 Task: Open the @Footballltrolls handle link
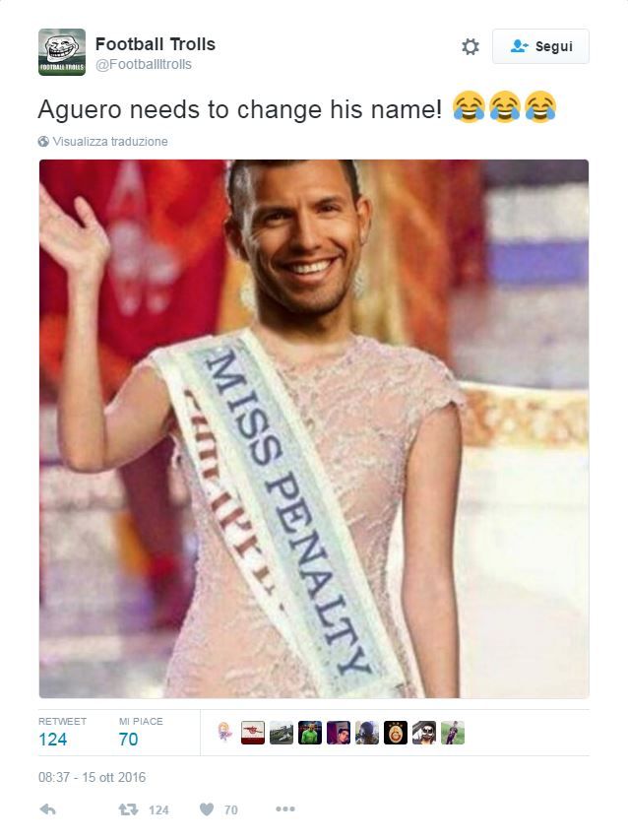(x=144, y=64)
